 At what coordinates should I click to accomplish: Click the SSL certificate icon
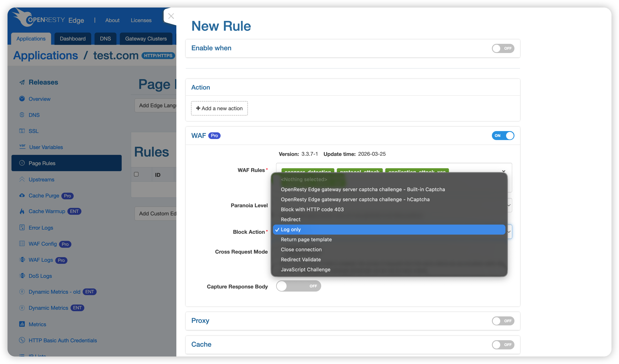click(22, 131)
